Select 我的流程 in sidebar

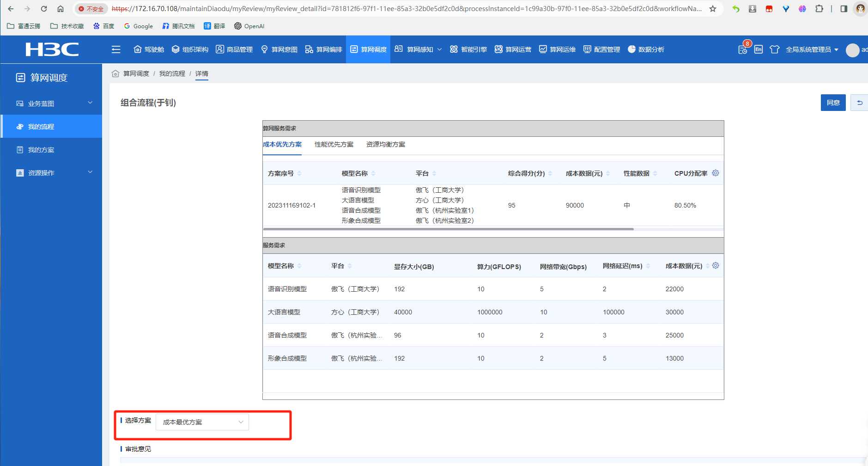(x=51, y=126)
